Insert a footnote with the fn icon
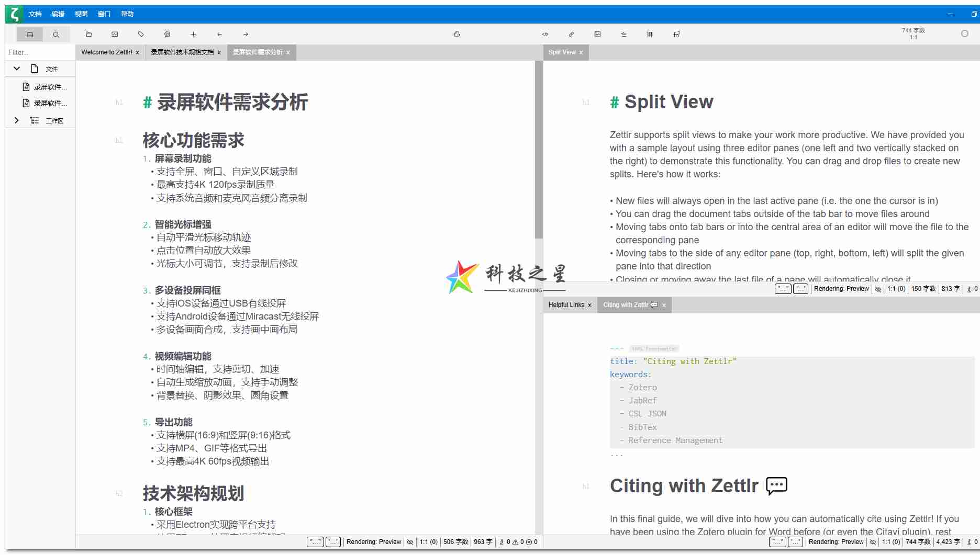 coord(676,34)
